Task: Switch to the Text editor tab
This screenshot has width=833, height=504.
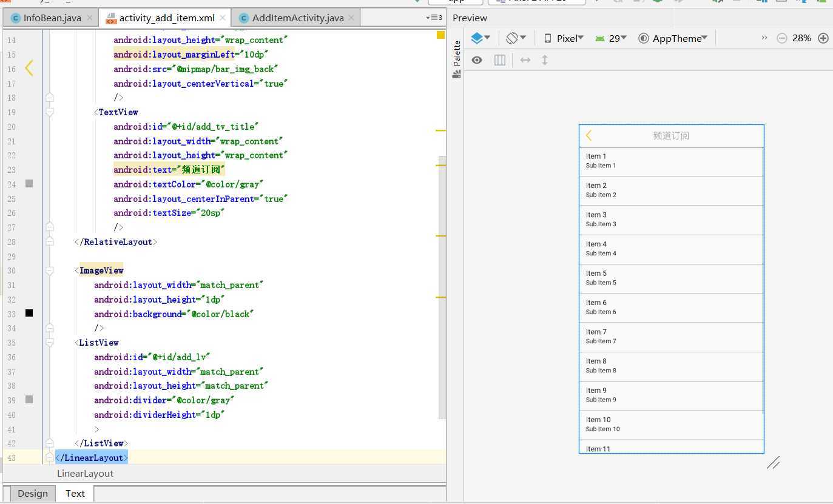Action: point(75,493)
